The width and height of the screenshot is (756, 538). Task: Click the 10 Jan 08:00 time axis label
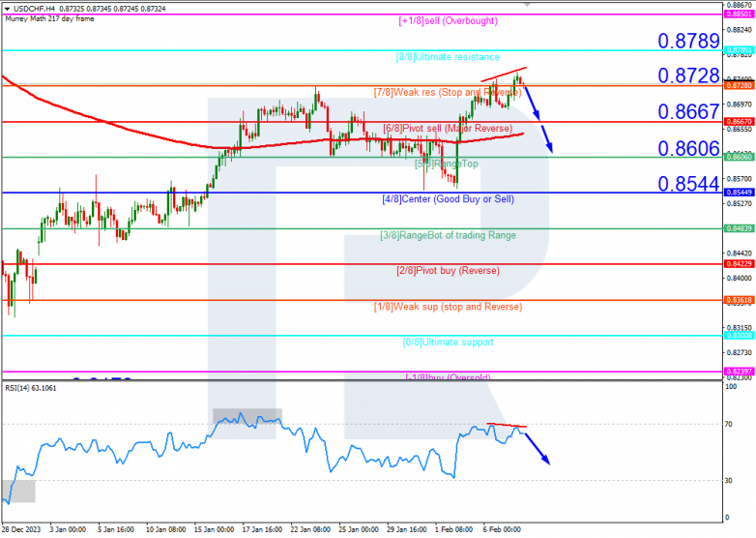[x=165, y=529]
